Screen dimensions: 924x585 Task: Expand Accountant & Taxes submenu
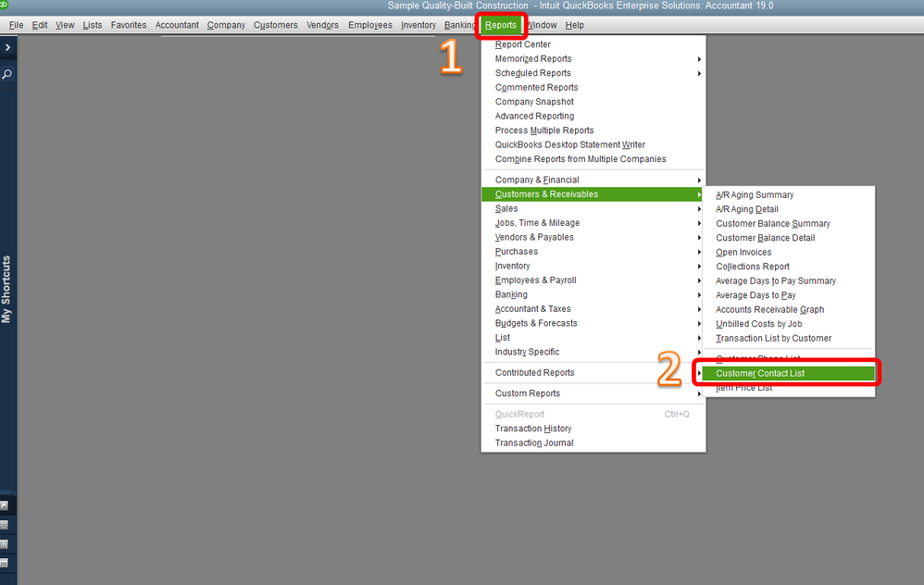coord(593,309)
